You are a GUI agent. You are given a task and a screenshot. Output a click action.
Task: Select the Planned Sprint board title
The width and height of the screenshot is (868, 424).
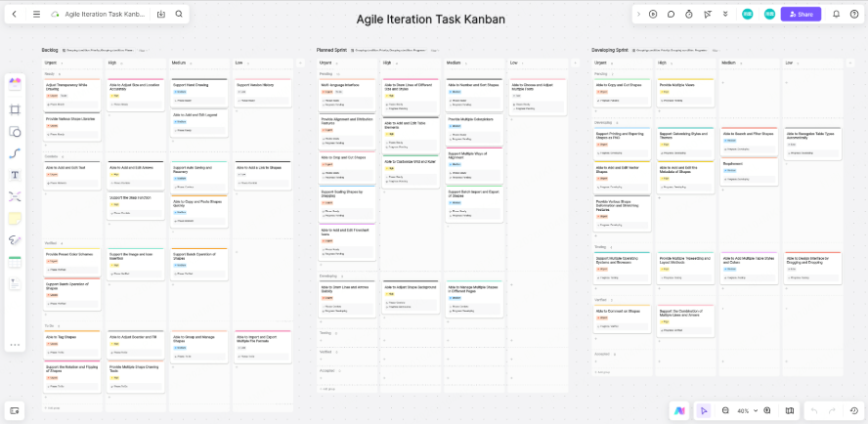pyautogui.click(x=331, y=50)
